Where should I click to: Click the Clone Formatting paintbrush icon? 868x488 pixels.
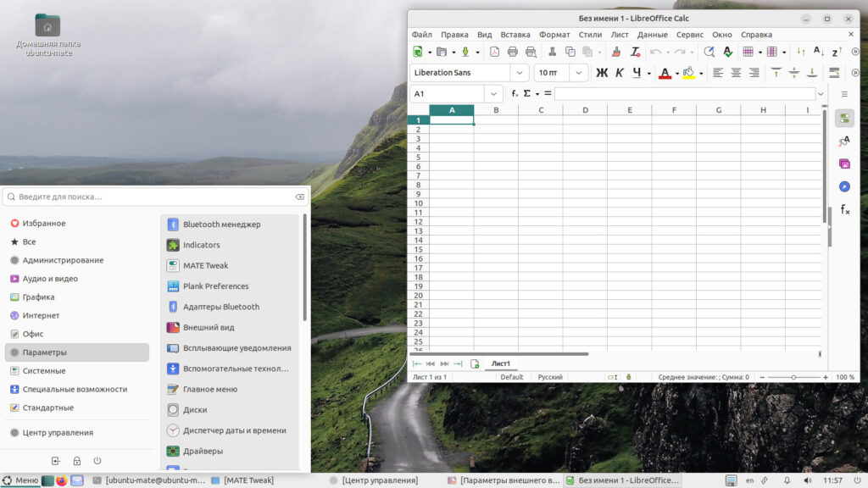coord(616,52)
